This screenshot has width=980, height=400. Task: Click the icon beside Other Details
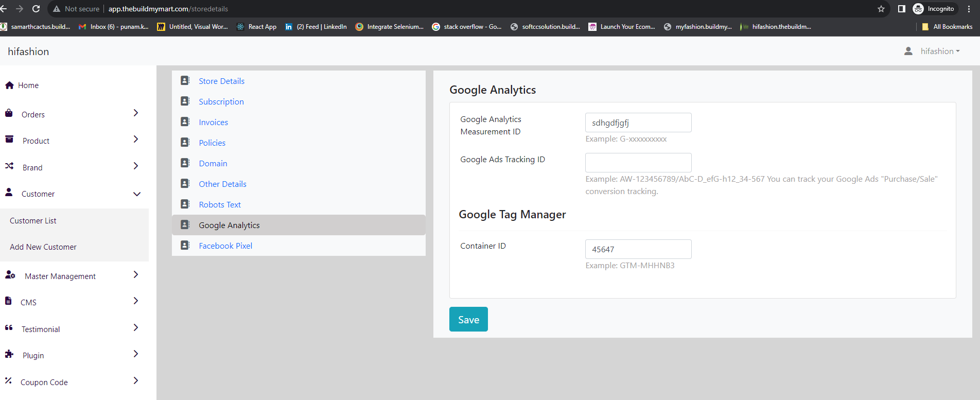(x=185, y=184)
